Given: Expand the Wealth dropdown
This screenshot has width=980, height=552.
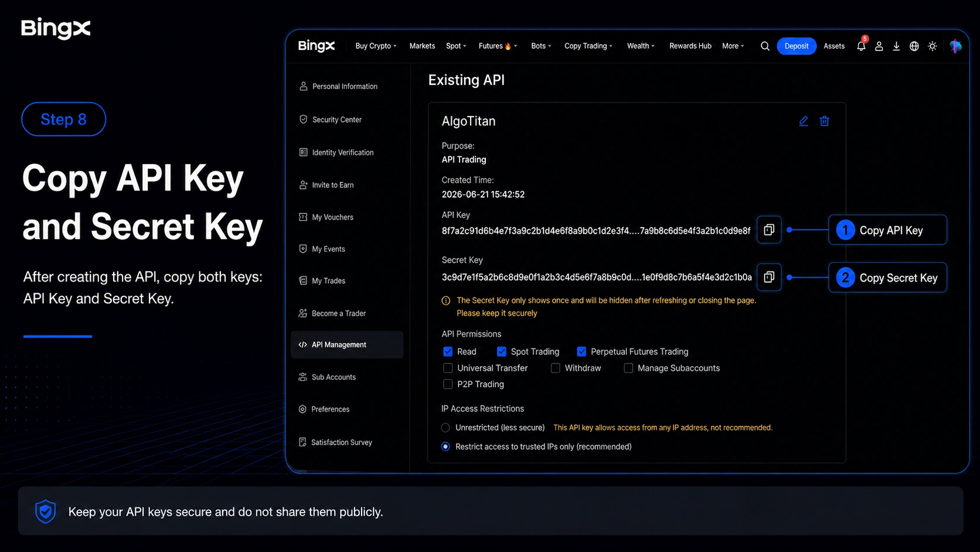Looking at the screenshot, I should [641, 46].
